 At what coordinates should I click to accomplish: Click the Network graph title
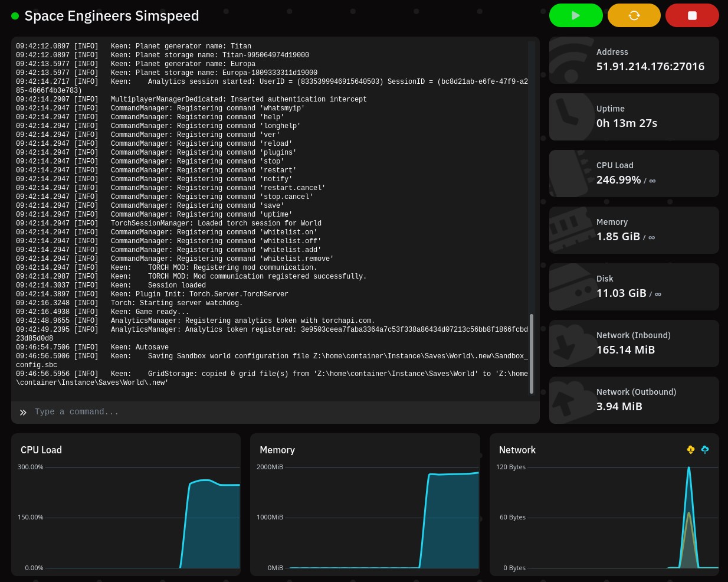tap(517, 450)
